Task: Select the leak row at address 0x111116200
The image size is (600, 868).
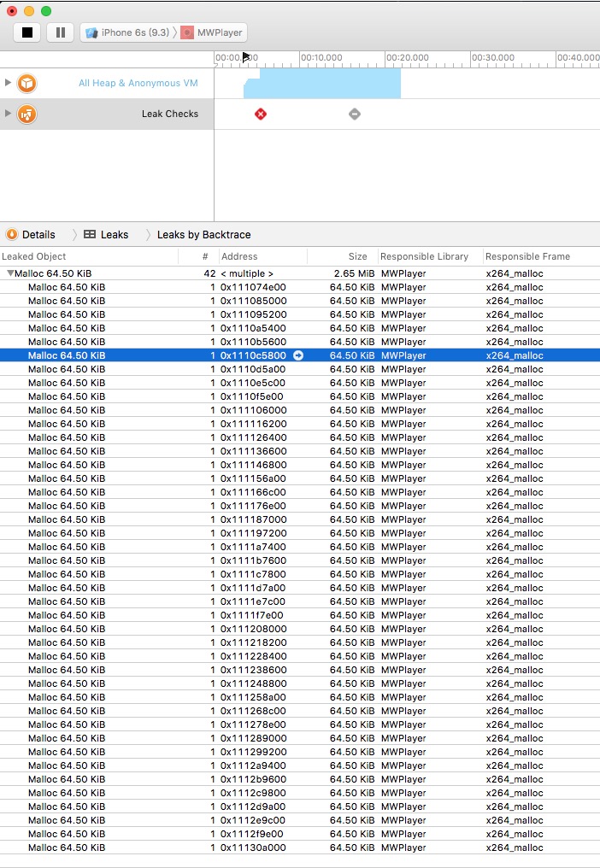Action: pos(300,424)
